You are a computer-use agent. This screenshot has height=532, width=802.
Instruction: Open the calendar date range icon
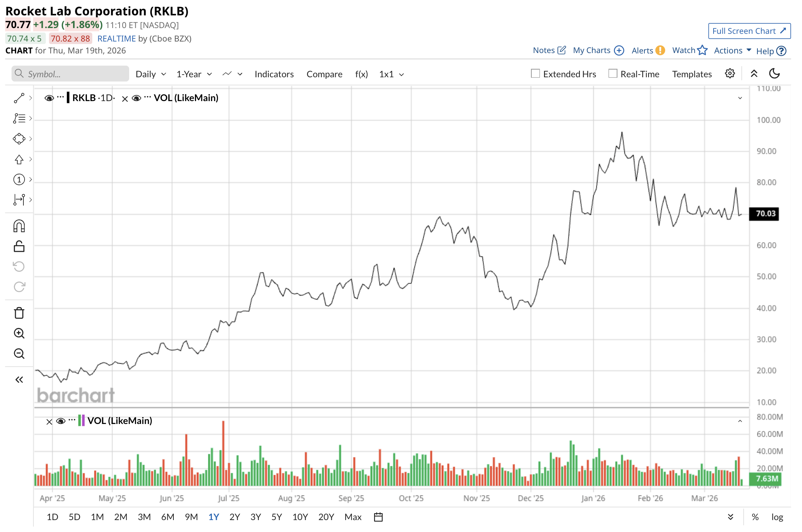point(378,517)
